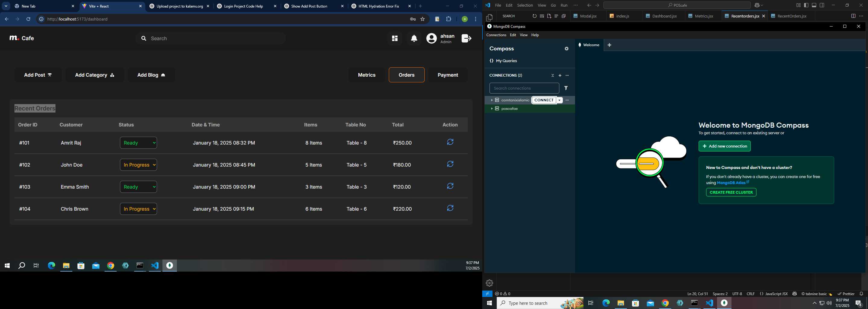The width and height of the screenshot is (868, 309).
Task: Open Chrome tab search dropdown arrow
Action: pyautogui.click(x=6, y=6)
